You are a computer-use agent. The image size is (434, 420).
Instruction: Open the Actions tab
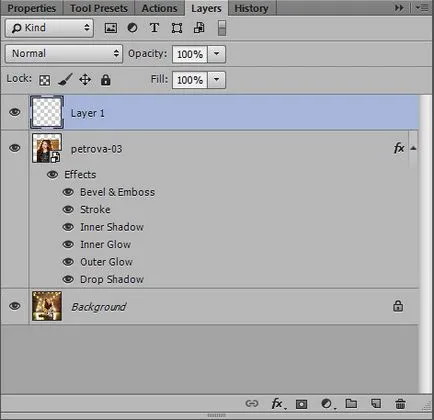[x=159, y=8]
